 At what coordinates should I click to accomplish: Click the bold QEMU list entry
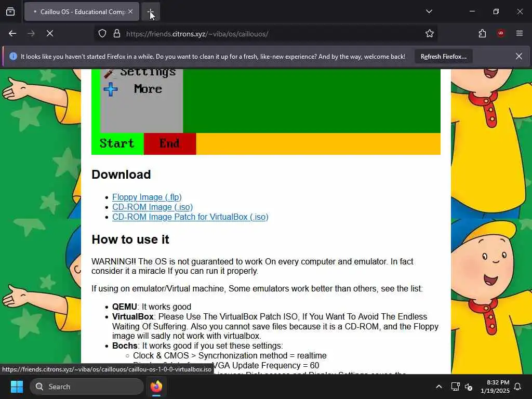point(125,307)
